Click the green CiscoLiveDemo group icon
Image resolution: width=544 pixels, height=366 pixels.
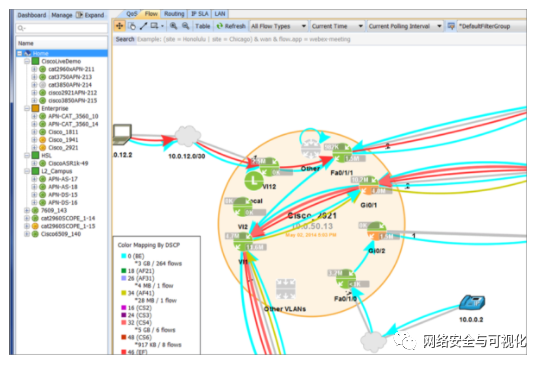(35, 61)
